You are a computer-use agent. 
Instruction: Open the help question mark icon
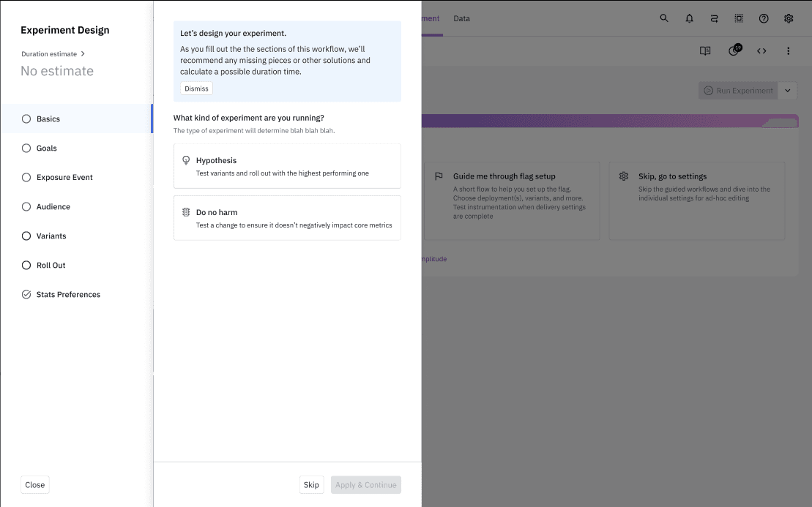click(x=764, y=18)
